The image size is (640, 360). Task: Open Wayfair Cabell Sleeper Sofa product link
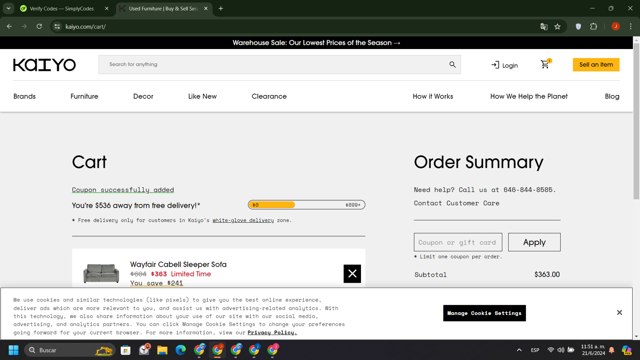coord(178,264)
